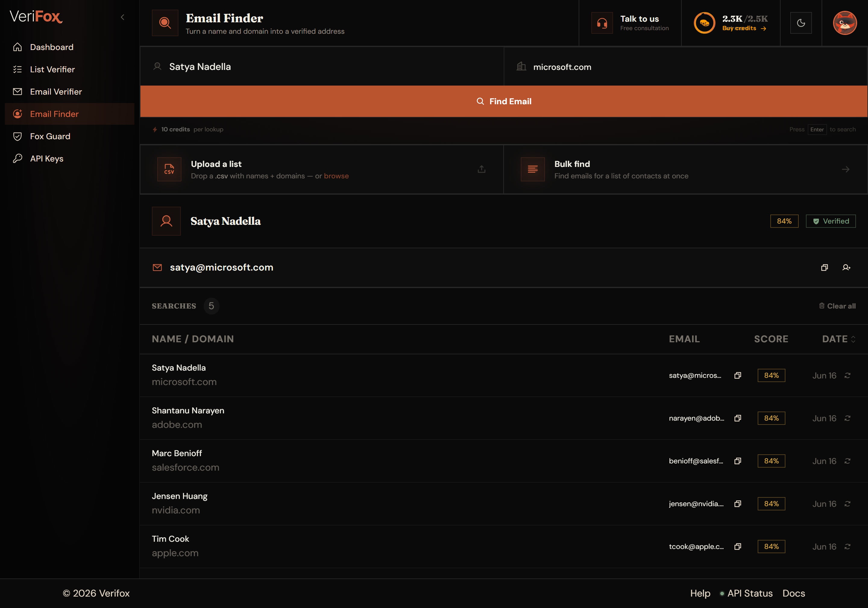Re-run search for Jensen Huang row

tap(848, 504)
